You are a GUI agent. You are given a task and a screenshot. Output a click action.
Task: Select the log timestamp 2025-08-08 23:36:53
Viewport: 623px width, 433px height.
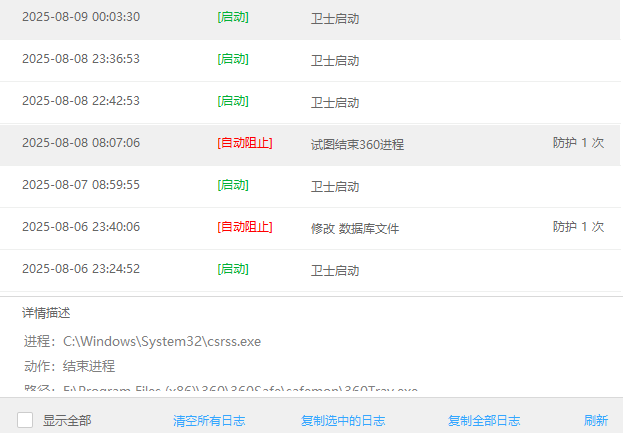tap(81, 59)
